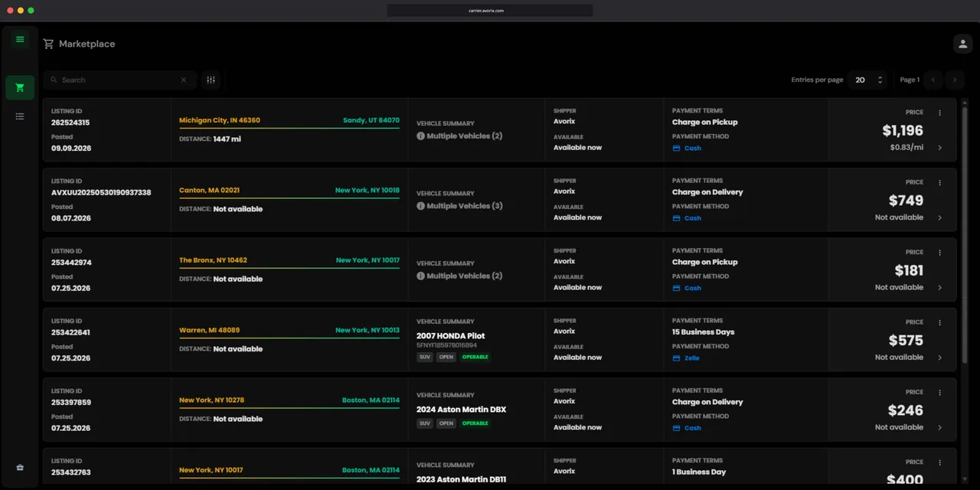
Task: Click the Cash card icon for the $246 listing
Action: 676,428
